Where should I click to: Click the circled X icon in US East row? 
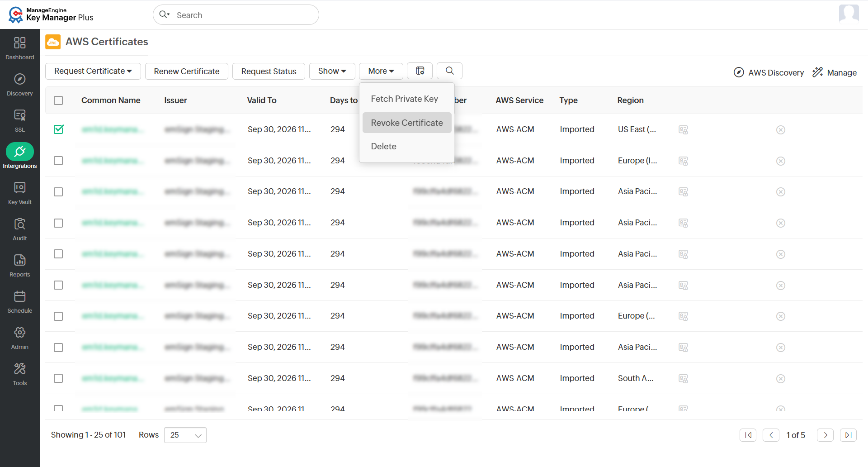(x=781, y=130)
